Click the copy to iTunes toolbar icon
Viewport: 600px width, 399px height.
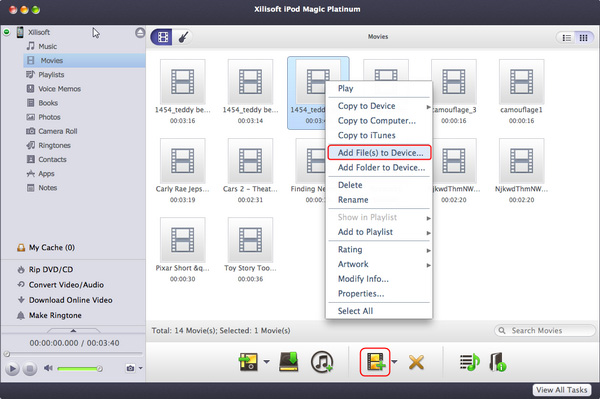pos(322,362)
